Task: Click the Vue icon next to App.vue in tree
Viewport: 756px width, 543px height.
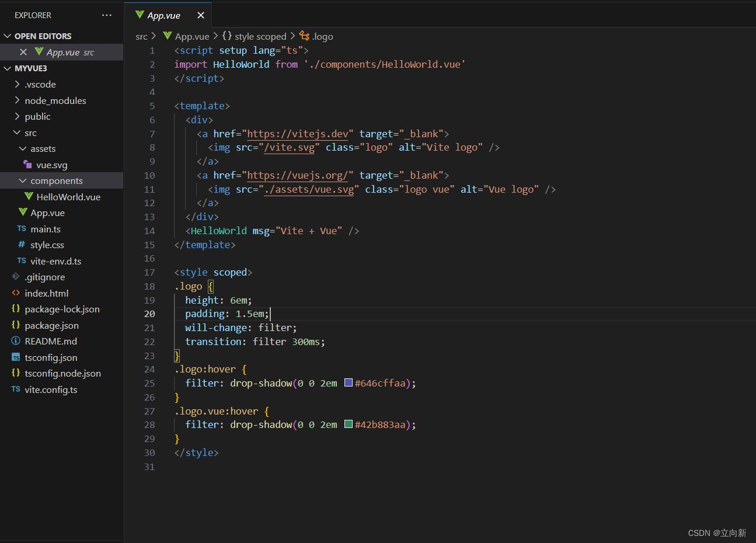Action: tap(23, 212)
